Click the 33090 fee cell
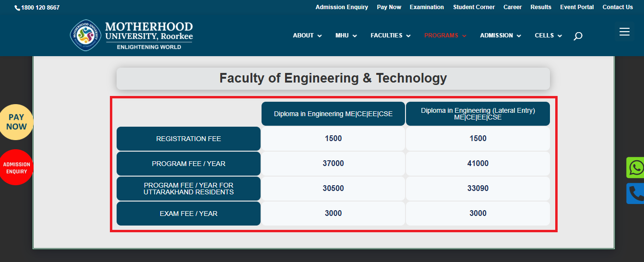The image size is (644, 262). pos(478,189)
